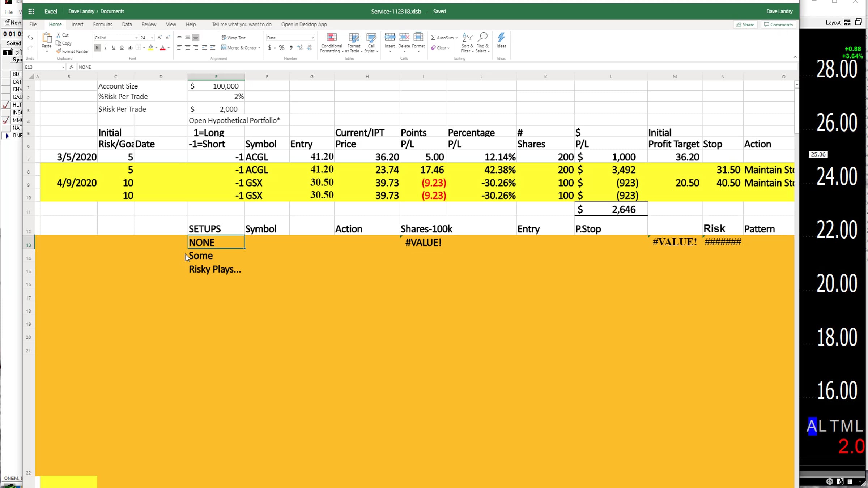The height and width of the screenshot is (488, 868).
Task: Open Sort & Filter icon
Action: [467, 38]
